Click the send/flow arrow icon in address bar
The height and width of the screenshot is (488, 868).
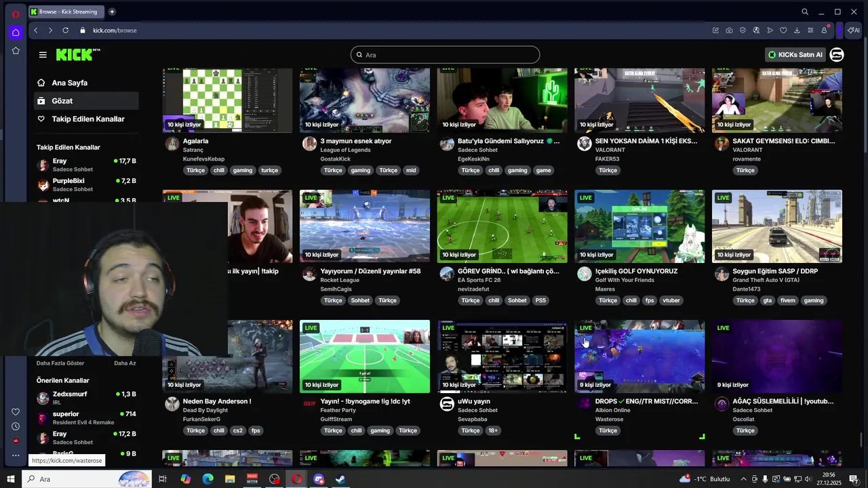(770, 30)
